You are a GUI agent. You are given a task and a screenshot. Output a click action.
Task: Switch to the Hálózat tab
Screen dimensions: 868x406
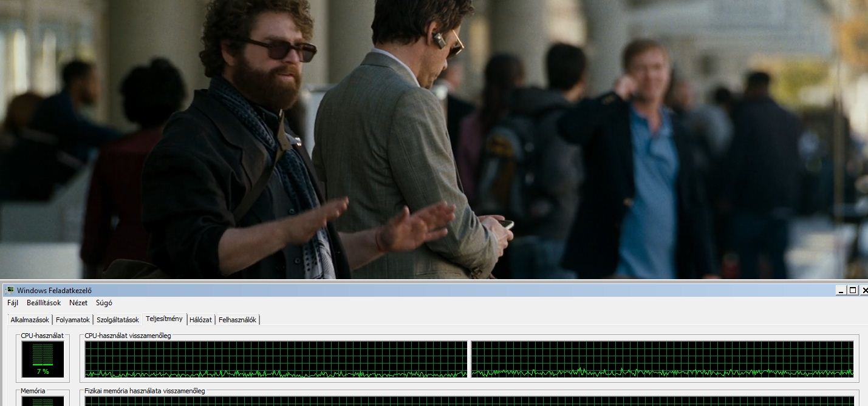[x=200, y=320]
